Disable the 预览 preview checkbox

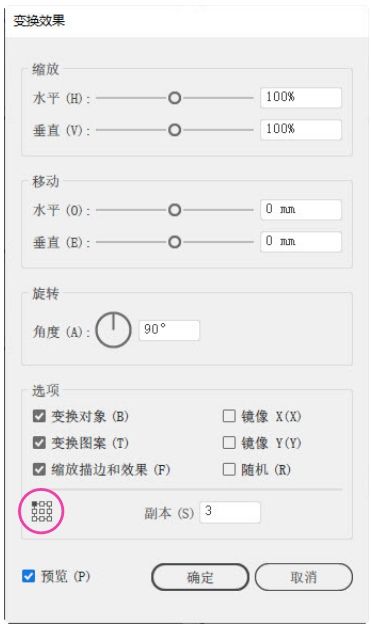28,576
